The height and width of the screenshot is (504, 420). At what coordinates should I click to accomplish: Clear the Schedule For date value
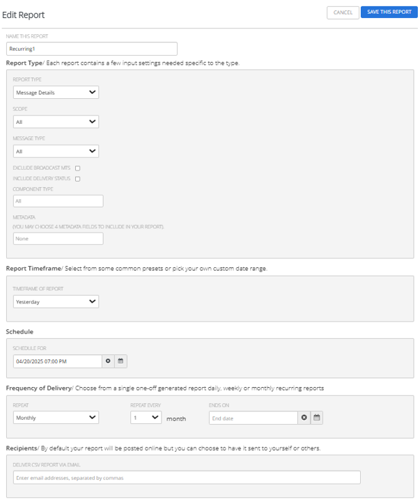[x=108, y=361]
